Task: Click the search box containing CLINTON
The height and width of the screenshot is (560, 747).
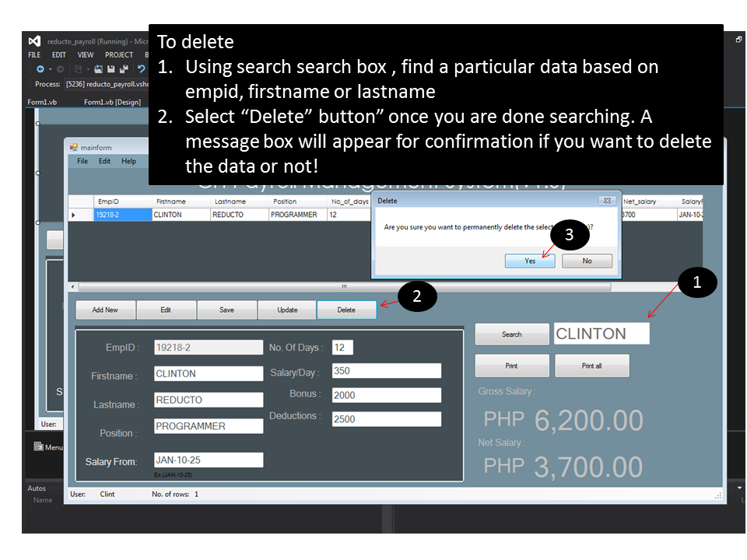Action: click(601, 333)
